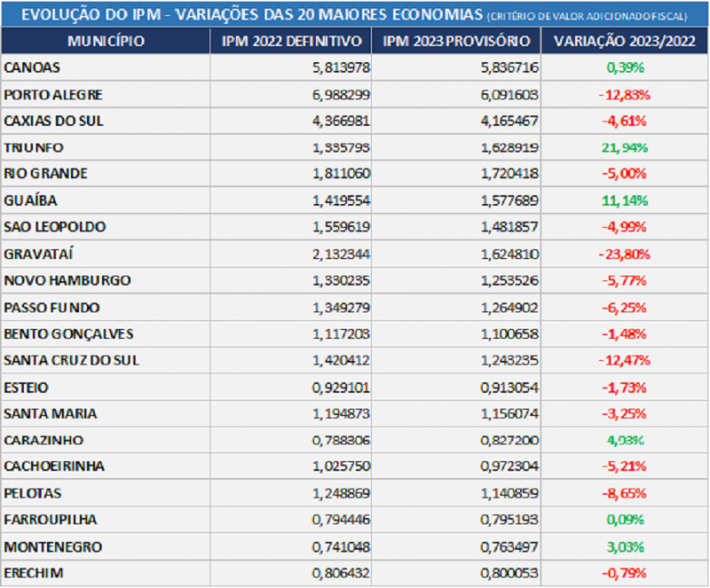Select Pelotas variation -8,65%
This screenshot has height=588, width=710.
624,493
